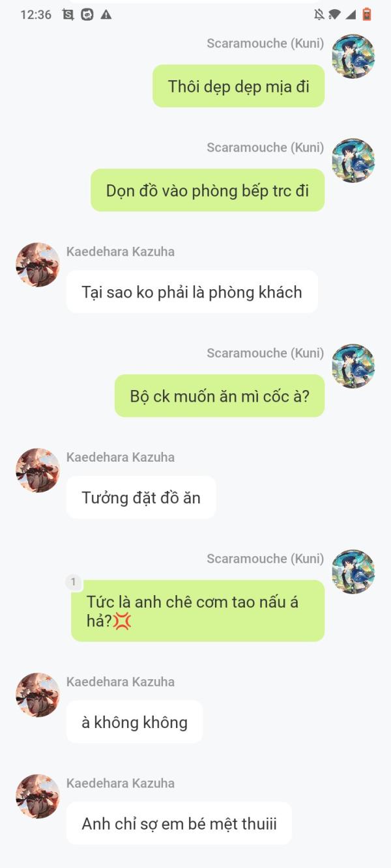Open sender name Scaramouche (Kuni) above 'Dọn đồ vào phòng bếp'
This screenshot has width=391, height=868.
pyautogui.click(x=265, y=147)
